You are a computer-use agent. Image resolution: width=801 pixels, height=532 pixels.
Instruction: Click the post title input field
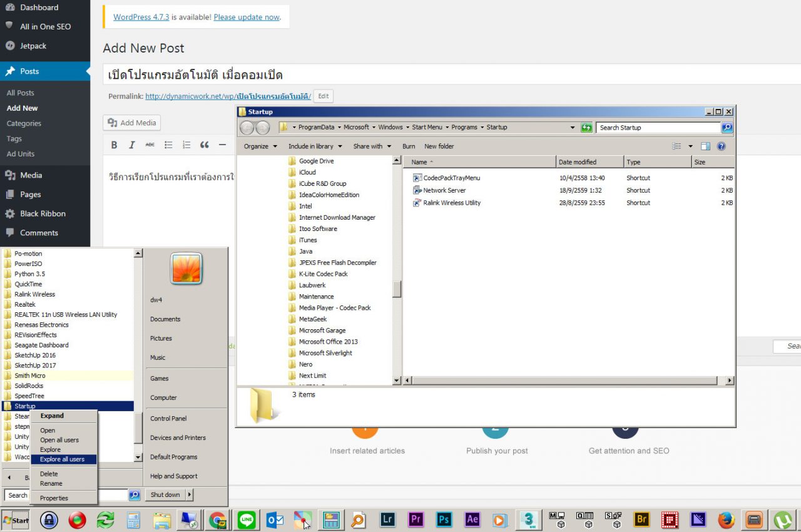(x=452, y=75)
